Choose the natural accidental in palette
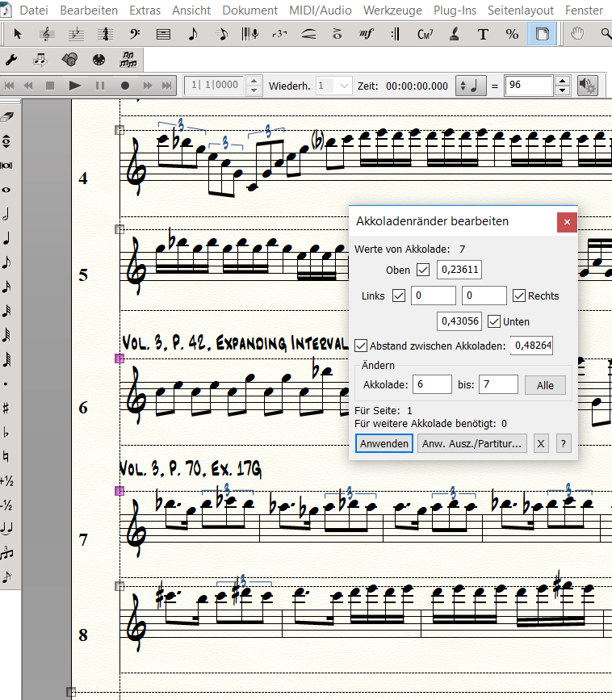This screenshot has height=700, width=612. pos(6,456)
